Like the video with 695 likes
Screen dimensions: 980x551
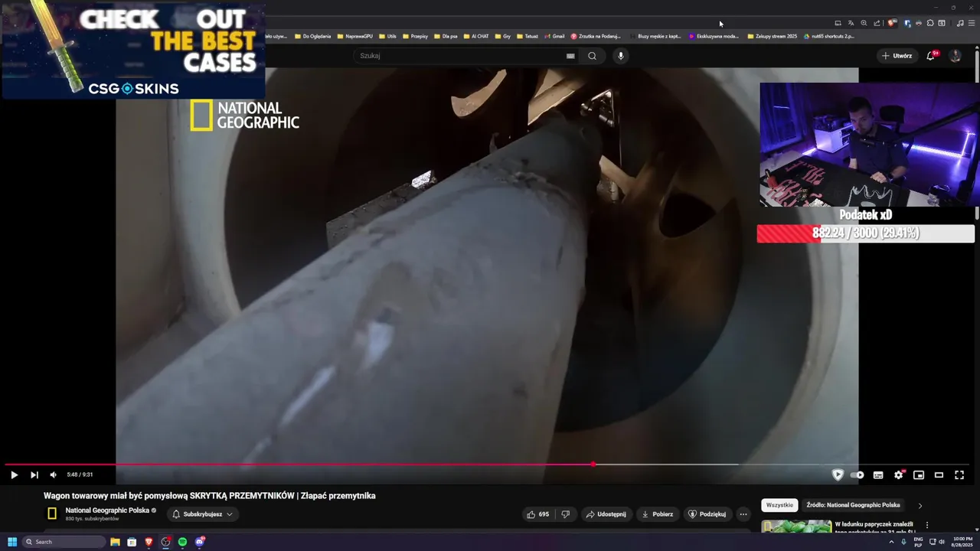pyautogui.click(x=537, y=514)
